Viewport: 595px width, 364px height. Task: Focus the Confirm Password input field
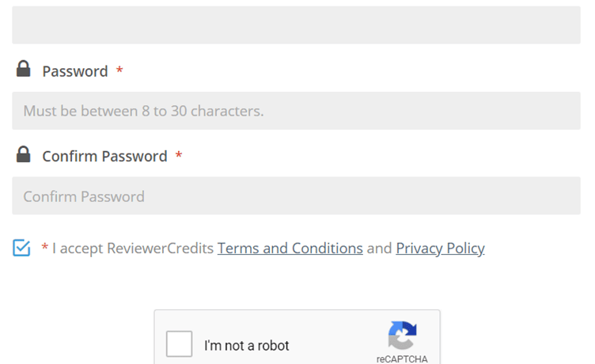click(296, 195)
